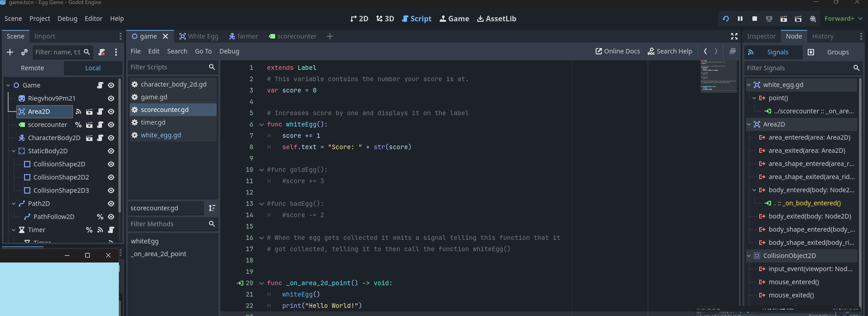This screenshot has width=868, height=316.
Task: Open the Forward+ renderer dropdown
Action: coord(843,19)
